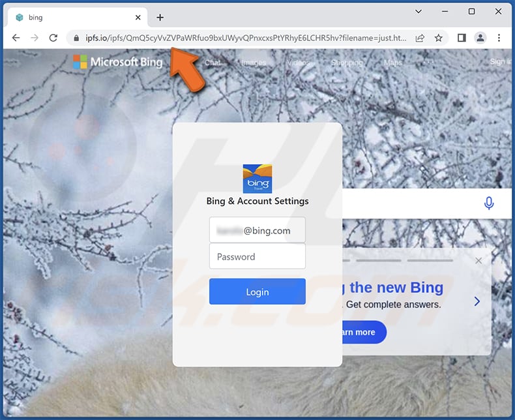
Task: Open the Maps menu item
Action: tap(393, 63)
